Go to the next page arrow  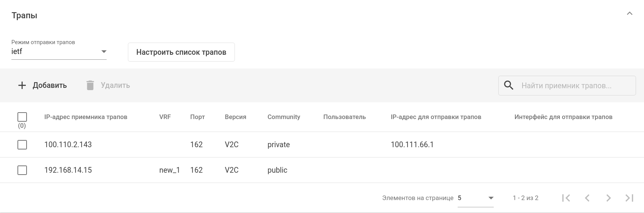(x=608, y=198)
